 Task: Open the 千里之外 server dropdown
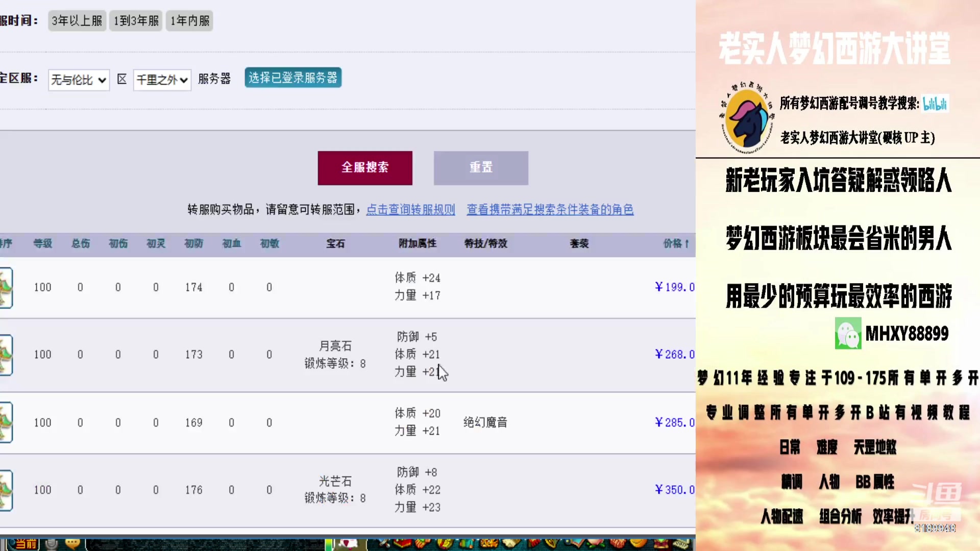pyautogui.click(x=162, y=80)
